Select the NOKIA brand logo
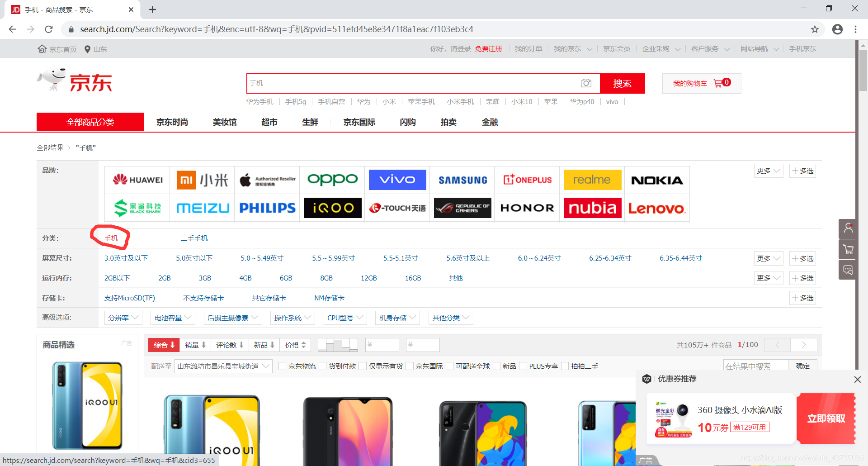This screenshot has height=466, width=868. click(x=657, y=180)
